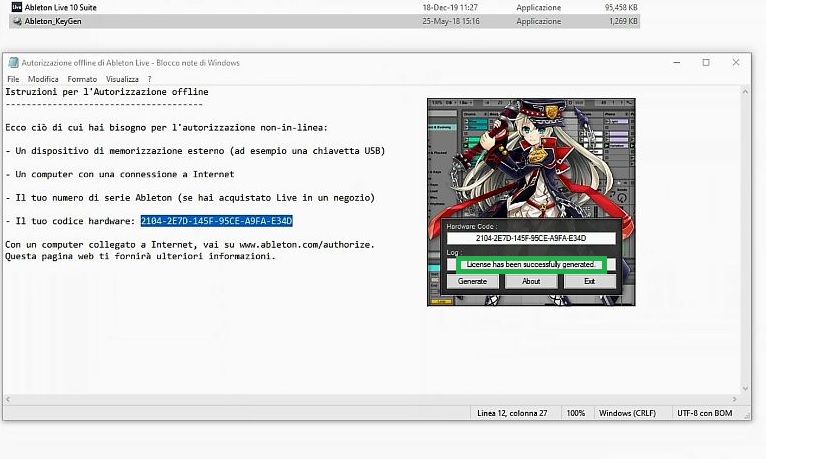Viewport: 815px width, 465px height.
Task: Click the size value 95,458 KB
Action: pyautogui.click(x=621, y=7)
